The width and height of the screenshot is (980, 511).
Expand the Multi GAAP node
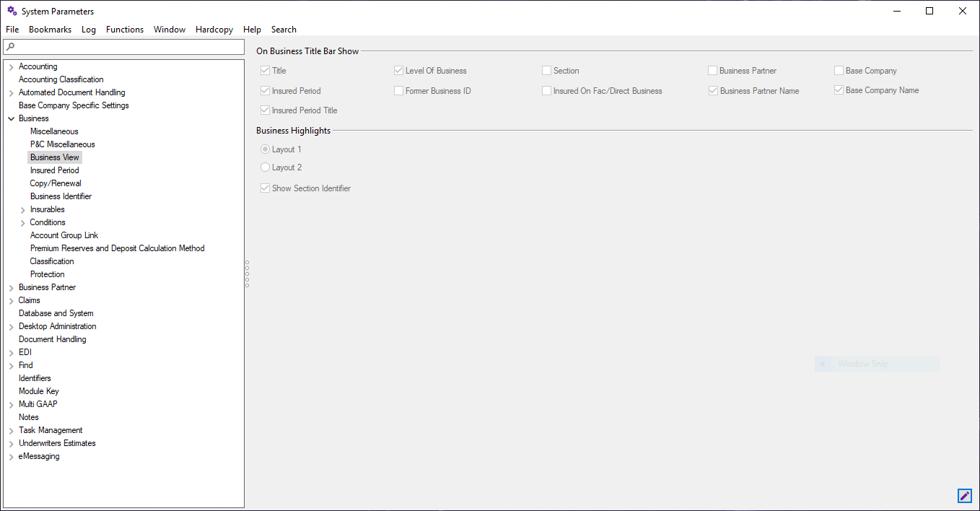[11, 405]
